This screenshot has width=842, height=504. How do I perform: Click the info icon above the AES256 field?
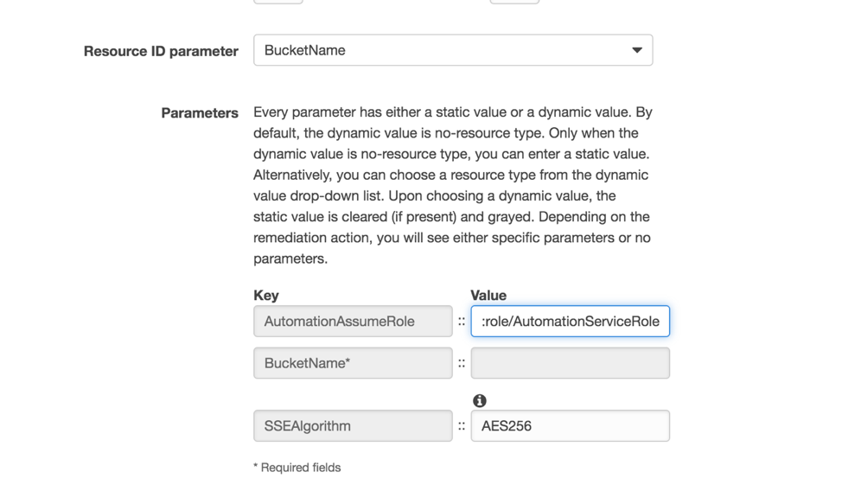click(x=480, y=400)
